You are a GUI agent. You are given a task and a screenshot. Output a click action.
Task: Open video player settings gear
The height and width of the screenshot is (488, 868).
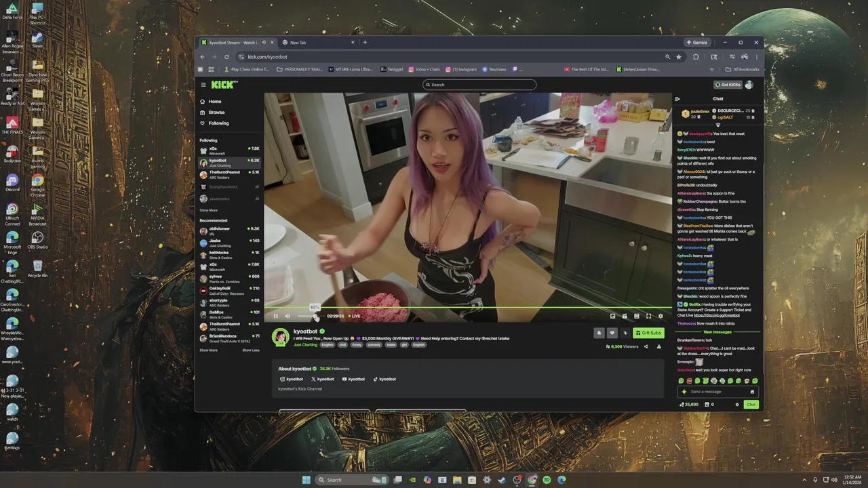coord(660,316)
